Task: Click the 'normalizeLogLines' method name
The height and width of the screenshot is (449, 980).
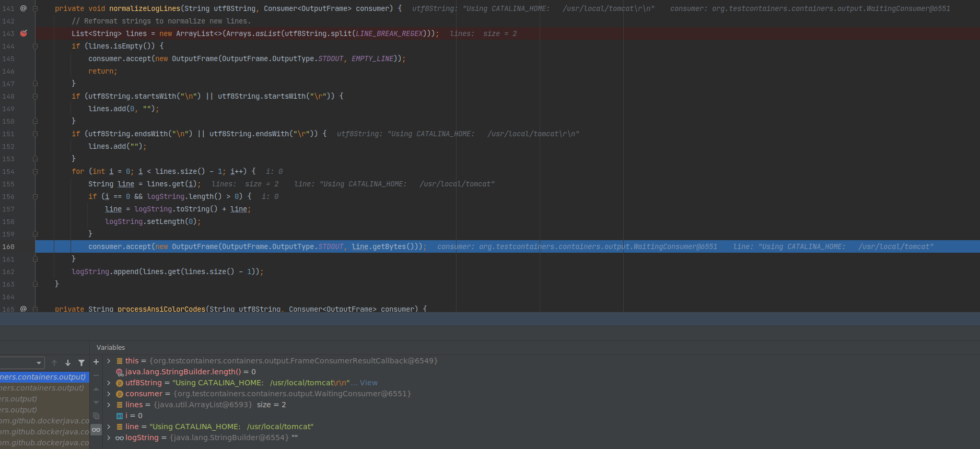Action: (145, 8)
